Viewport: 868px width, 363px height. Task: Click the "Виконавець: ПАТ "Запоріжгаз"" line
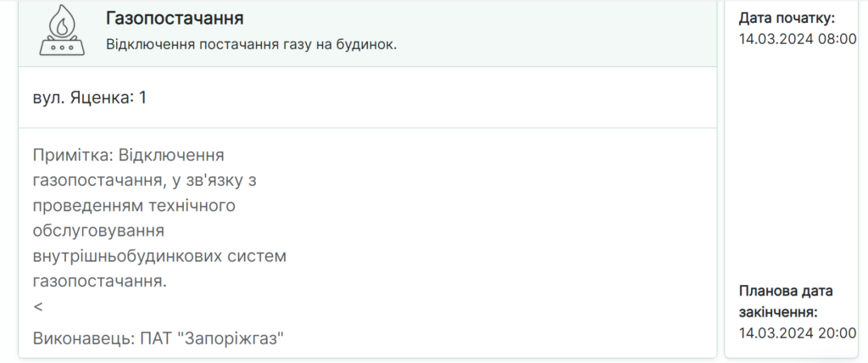[x=158, y=338]
